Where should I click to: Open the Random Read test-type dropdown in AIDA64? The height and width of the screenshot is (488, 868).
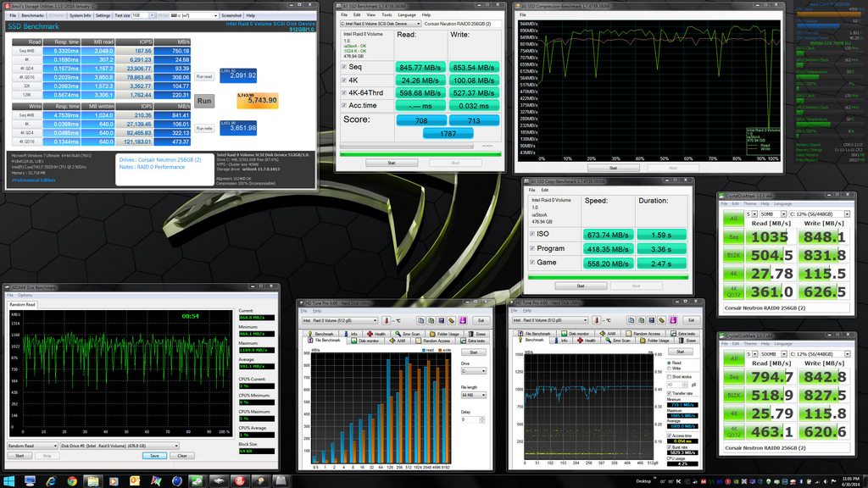point(33,446)
